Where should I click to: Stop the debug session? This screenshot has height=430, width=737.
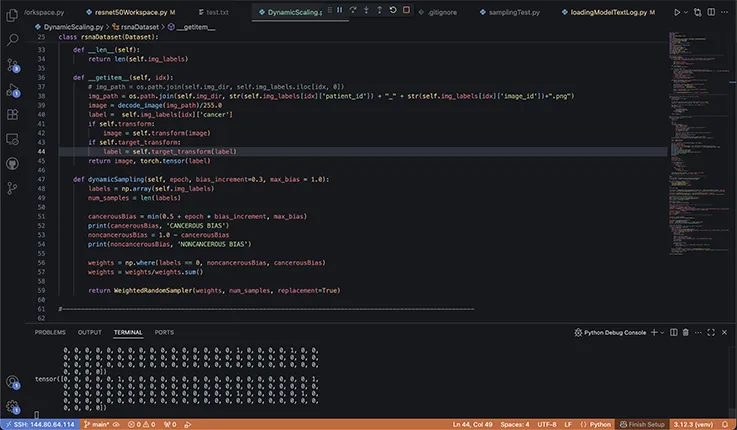click(407, 10)
